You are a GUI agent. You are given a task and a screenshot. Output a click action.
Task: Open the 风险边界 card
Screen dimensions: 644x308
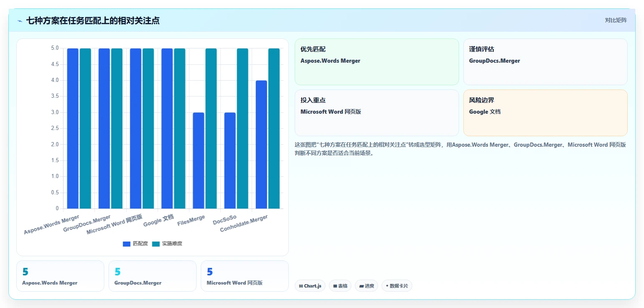[546, 113]
